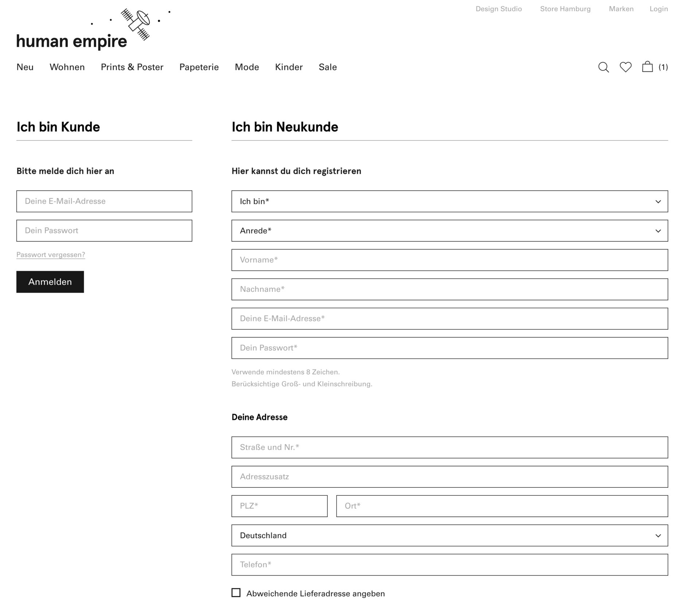Open the wishlist heart icon
Screen dimensions: 700x610
(x=626, y=67)
